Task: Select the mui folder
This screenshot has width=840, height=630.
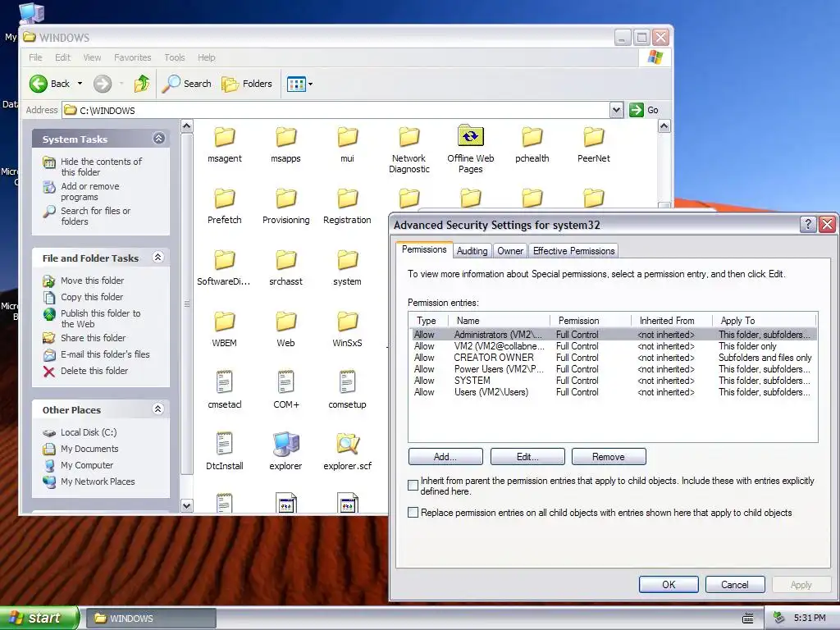Action: click(347, 144)
